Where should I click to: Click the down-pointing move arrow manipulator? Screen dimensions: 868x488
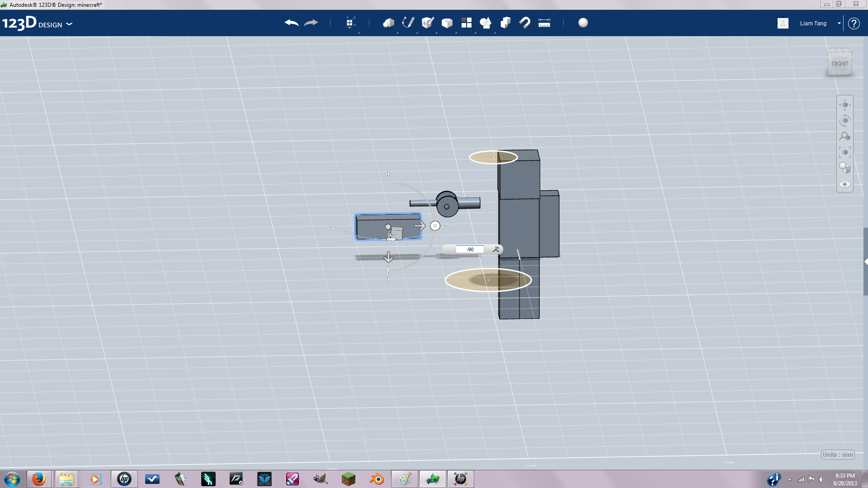388,258
